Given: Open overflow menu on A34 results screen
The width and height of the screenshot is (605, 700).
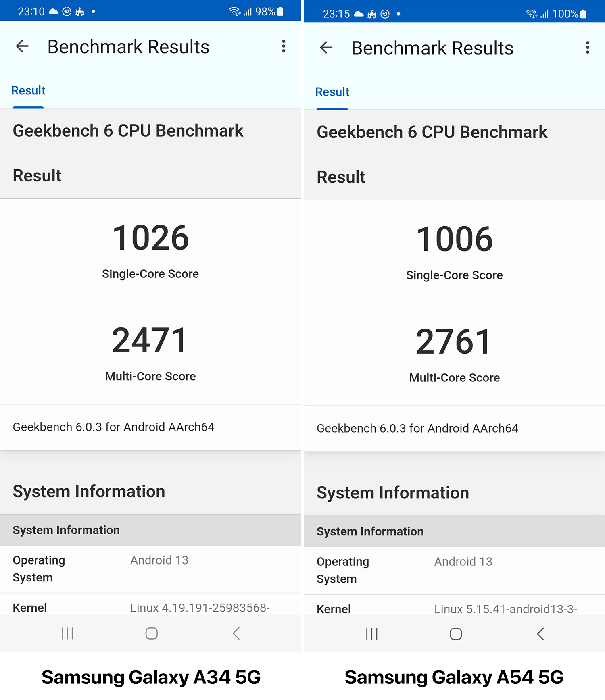Looking at the screenshot, I should point(284,46).
